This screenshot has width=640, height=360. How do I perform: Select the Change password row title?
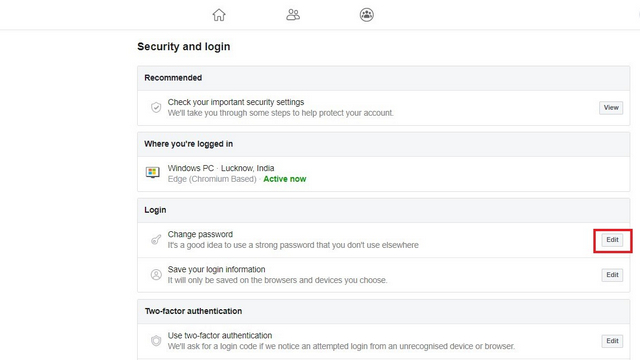[x=200, y=234]
